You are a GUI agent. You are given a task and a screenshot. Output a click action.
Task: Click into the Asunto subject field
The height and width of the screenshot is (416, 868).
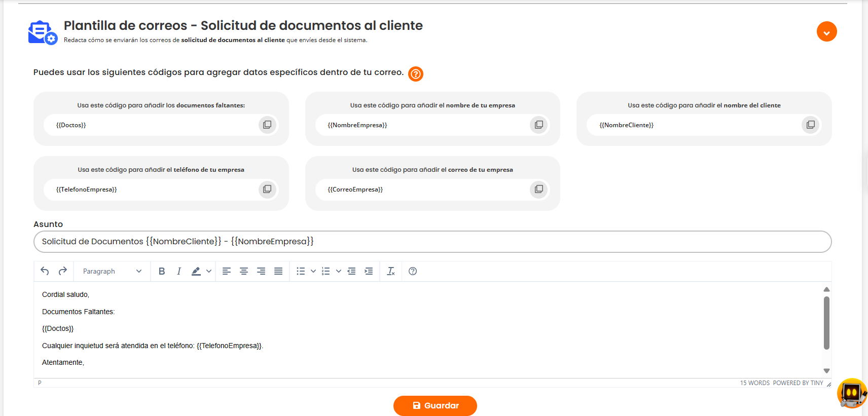(432, 242)
